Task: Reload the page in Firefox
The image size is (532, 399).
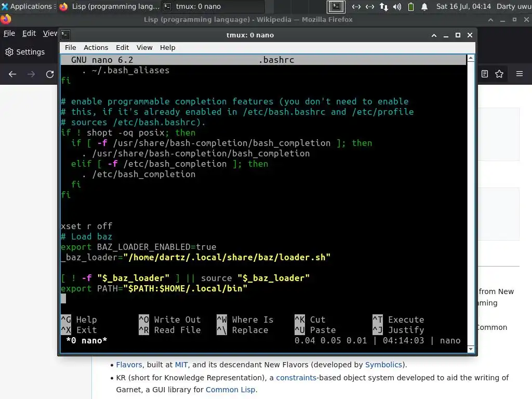Action: 50,74
